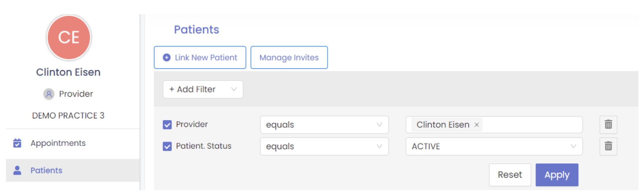Go to Appointments in the sidebar

tap(58, 143)
